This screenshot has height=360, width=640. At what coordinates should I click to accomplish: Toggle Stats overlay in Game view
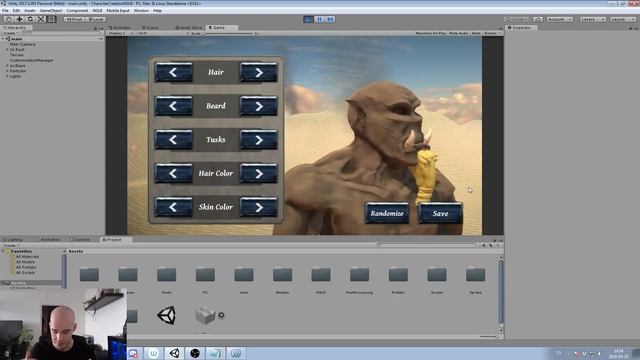click(476, 33)
